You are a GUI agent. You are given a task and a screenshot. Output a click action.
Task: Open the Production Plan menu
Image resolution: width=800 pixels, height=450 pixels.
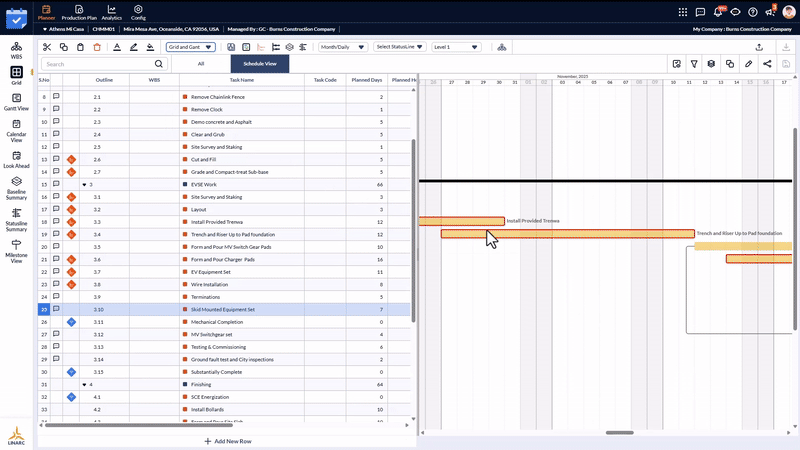coord(79,11)
